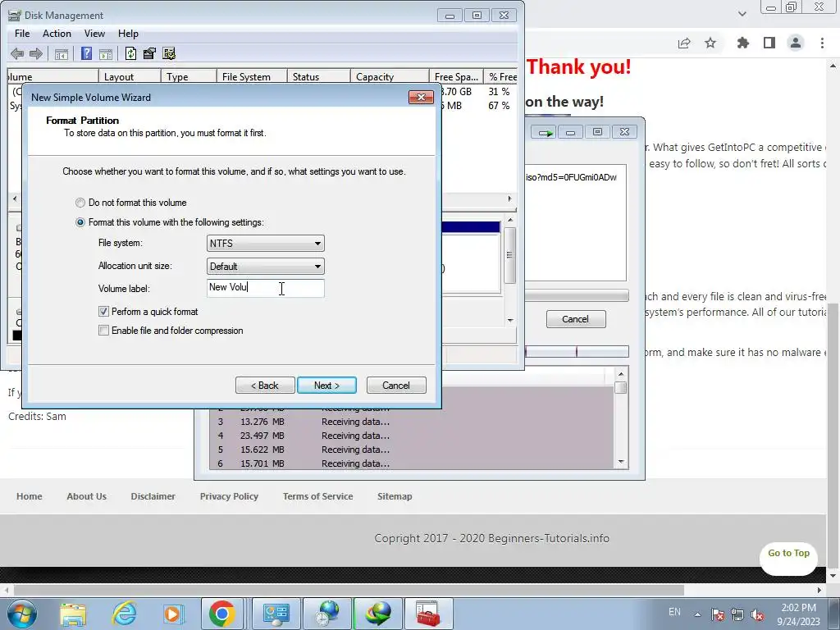Screen dimensions: 840x630
Task: Click the Settings gear list toolbar icon
Action: (169, 53)
